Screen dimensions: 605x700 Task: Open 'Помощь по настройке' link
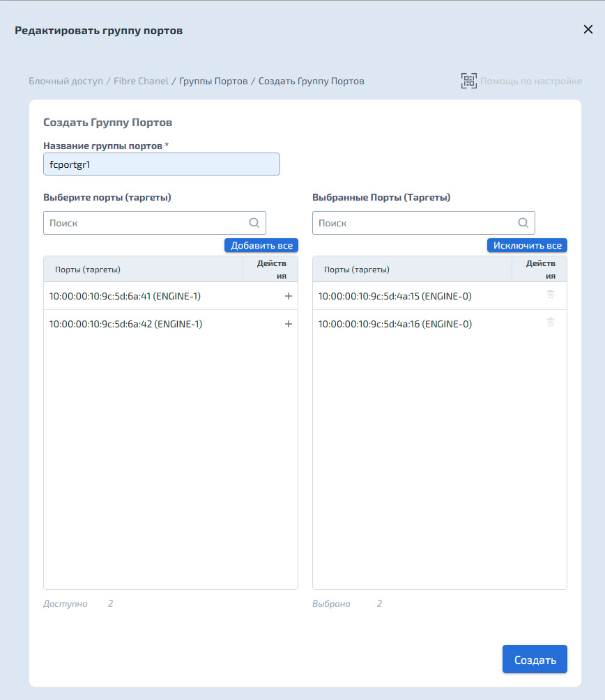click(x=531, y=81)
